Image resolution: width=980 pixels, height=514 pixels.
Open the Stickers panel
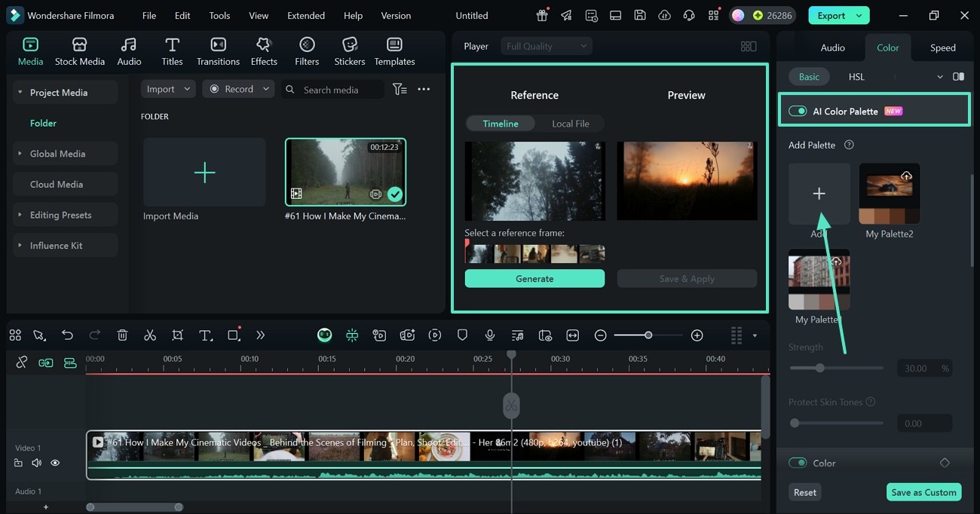point(349,51)
